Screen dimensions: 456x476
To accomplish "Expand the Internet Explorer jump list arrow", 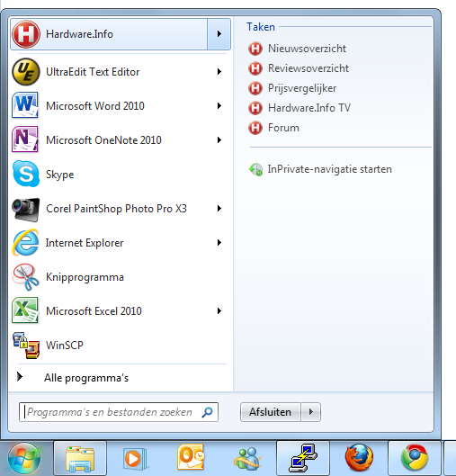I will point(219,242).
